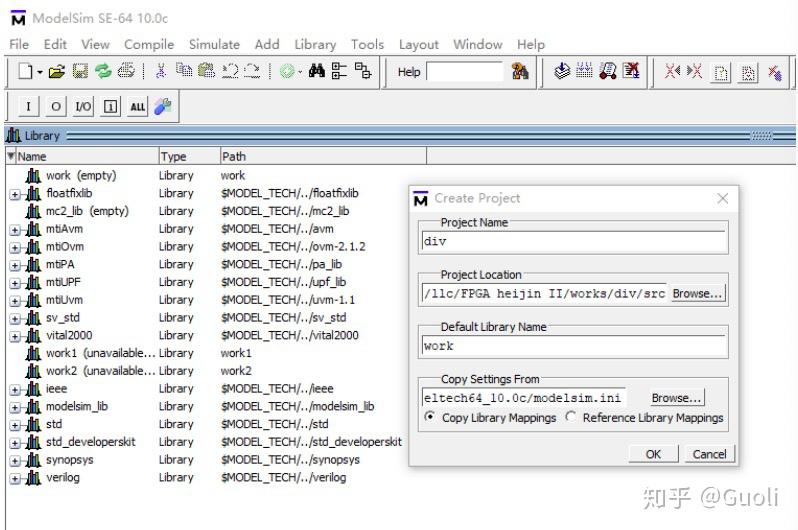Open the Compile menu
798x530 pixels.
tap(149, 44)
